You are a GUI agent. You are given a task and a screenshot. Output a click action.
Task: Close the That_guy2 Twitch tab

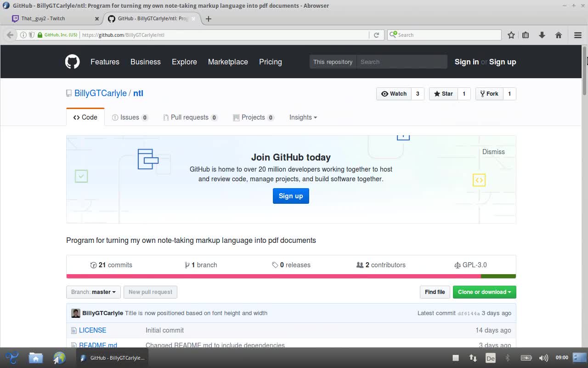tap(96, 19)
